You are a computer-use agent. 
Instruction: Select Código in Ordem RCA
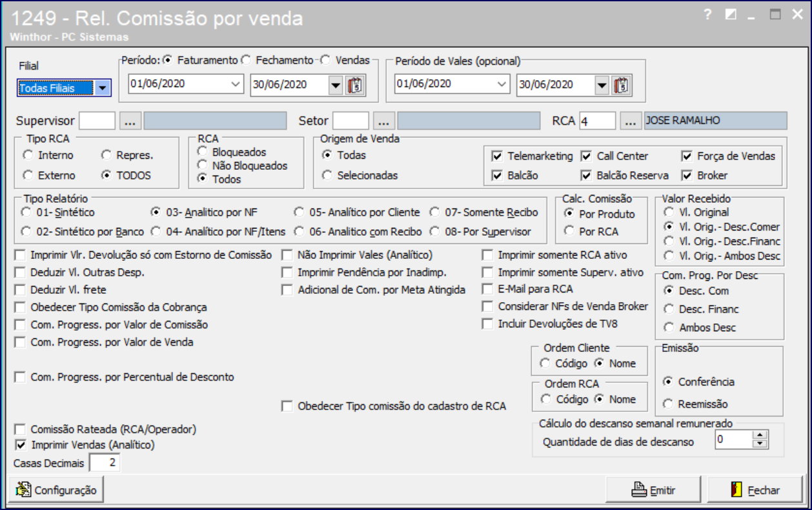(545, 399)
